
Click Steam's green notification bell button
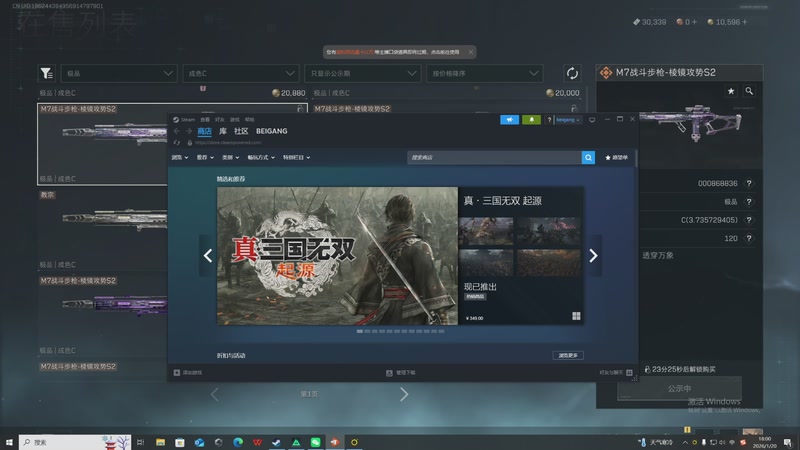pos(531,119)
